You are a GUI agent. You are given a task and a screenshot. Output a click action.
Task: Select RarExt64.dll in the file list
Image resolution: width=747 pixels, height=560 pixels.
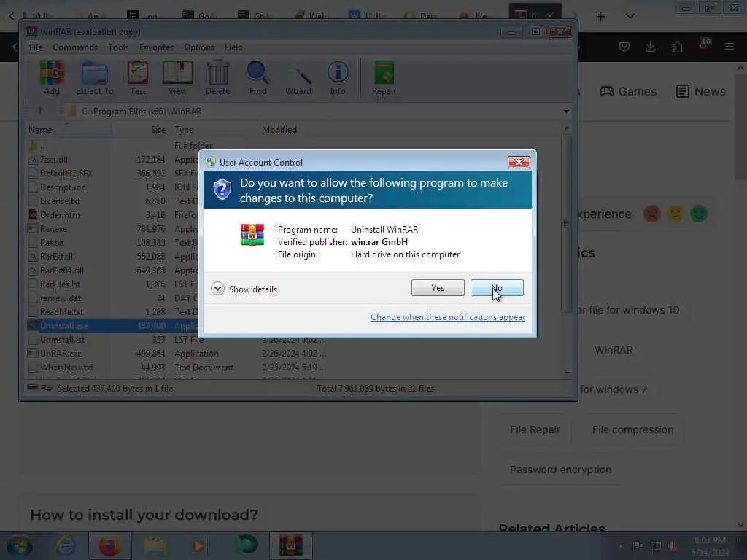pyautogui.click(x=62, y=271)
